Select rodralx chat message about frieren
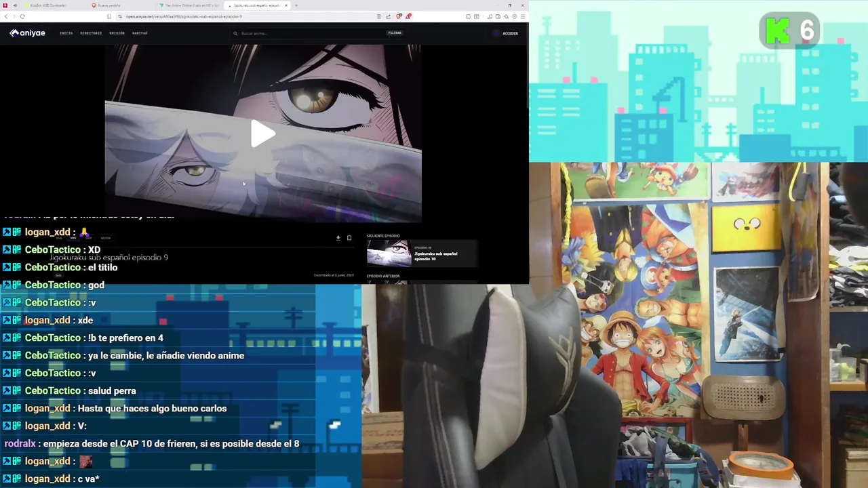The image size is (868, 488). coord(152,443)
